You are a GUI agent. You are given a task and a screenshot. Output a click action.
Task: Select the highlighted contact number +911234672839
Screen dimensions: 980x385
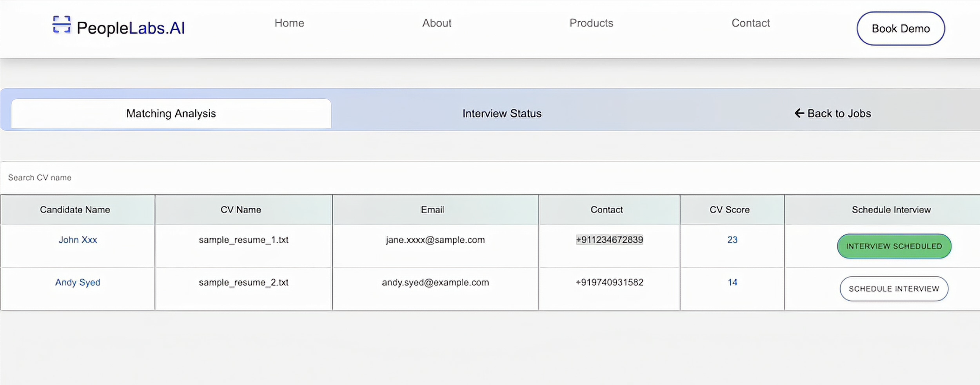tap(609, 240)
